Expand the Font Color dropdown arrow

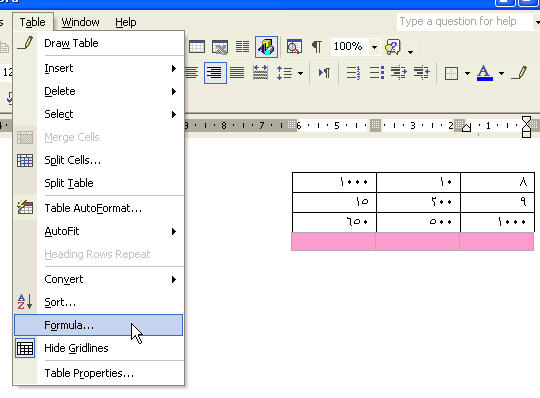tap(501, 73)
